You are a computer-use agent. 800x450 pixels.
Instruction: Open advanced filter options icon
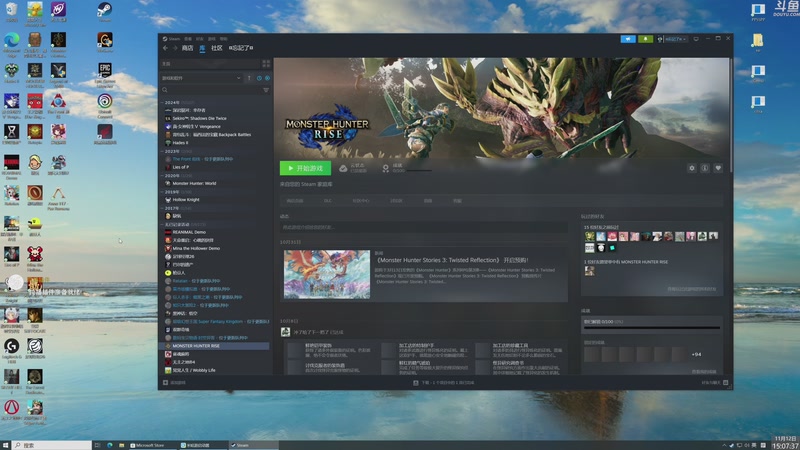tap(266, 90)
